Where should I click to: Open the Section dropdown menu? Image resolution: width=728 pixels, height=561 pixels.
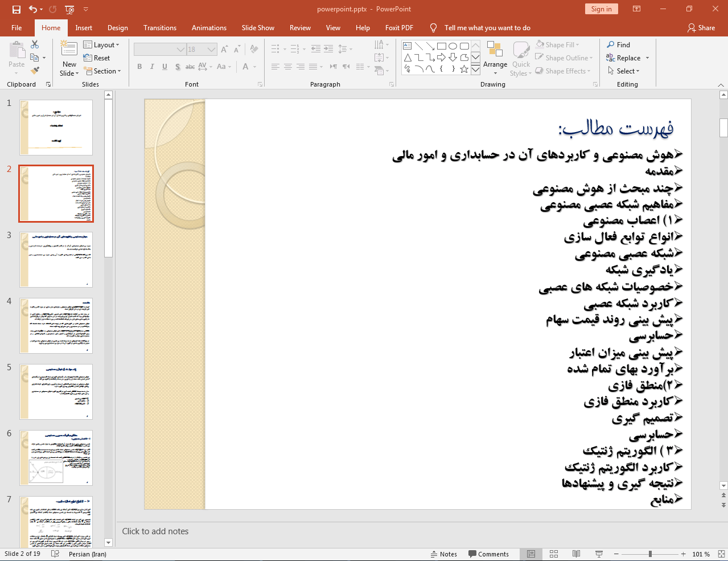point(102,71)
